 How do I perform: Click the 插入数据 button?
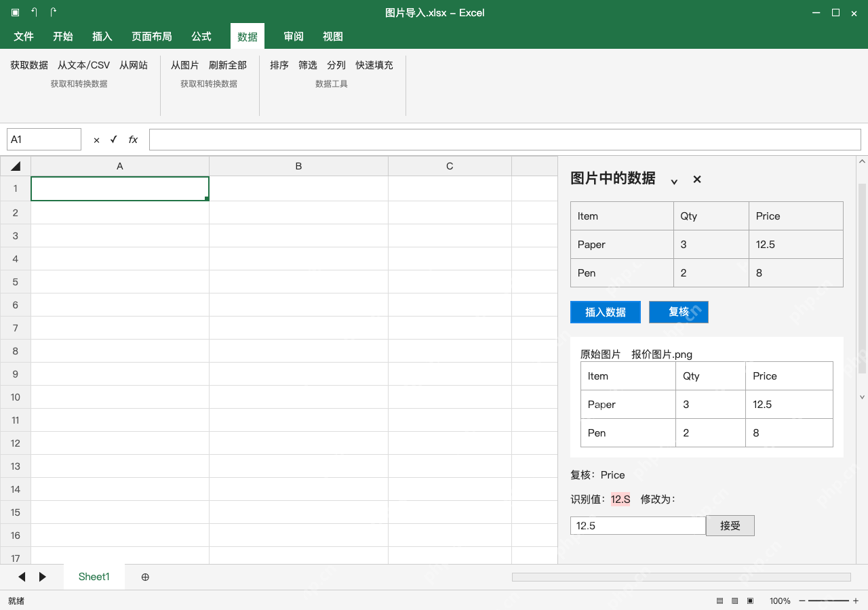(606, 312)
